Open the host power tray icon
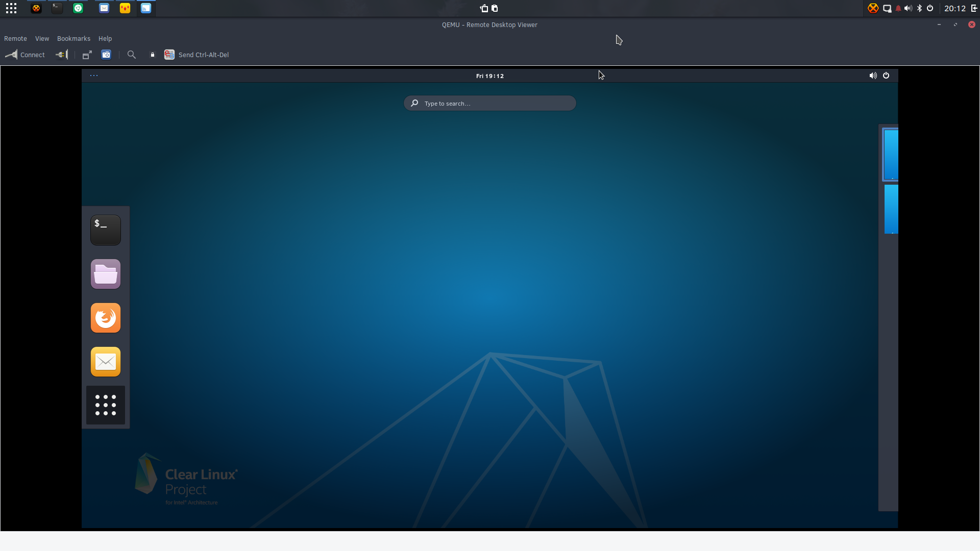The image size is (980, 551). pyautogui.click(x=930, y=8)
